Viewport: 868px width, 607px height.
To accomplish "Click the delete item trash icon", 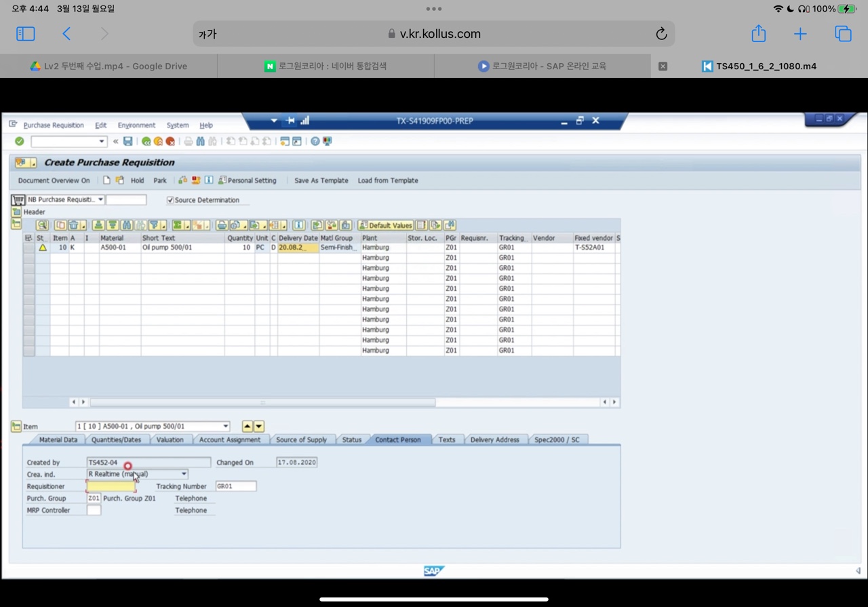I will point(74,225).
